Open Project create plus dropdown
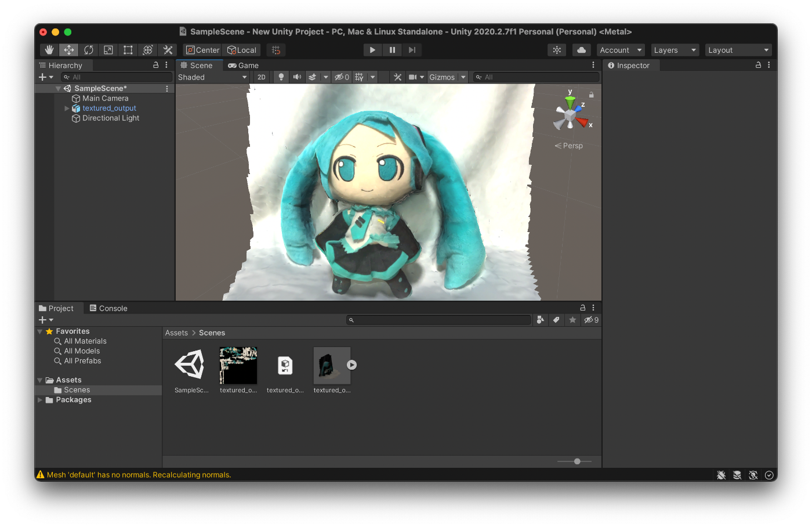The width and height of the screenshot is (812, 527). tap(46, 320)
